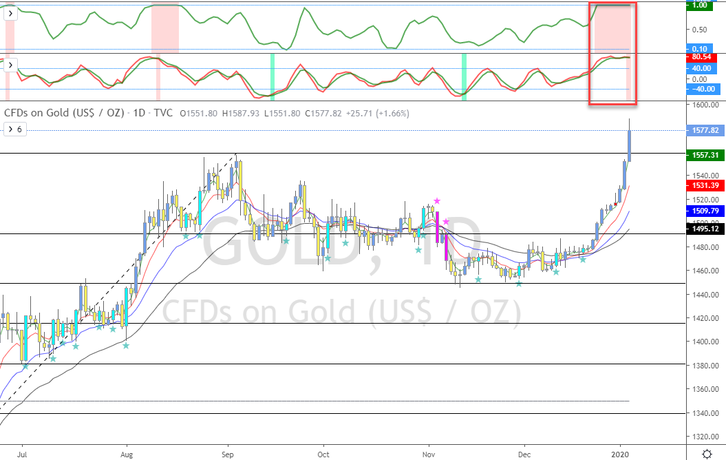The height and width of the screenshot is (460, 726).
Task: Click the 1400.00 price scale value
Action: tap(706, 342)
